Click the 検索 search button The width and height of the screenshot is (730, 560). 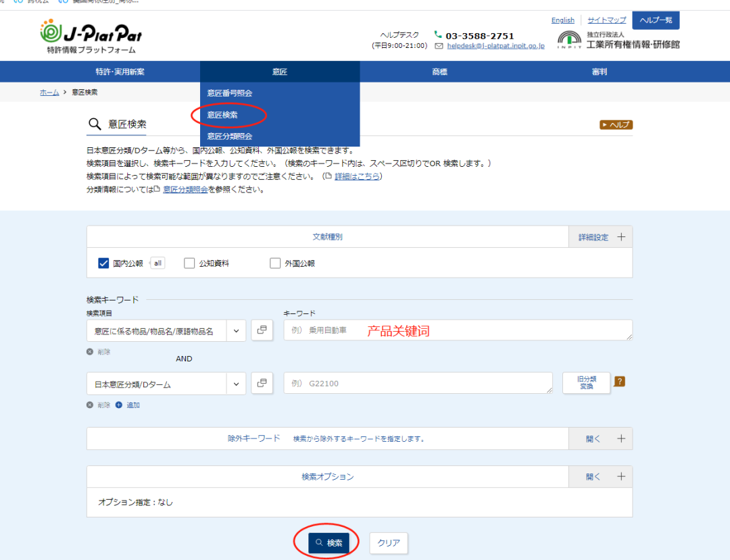pos(328,543)
